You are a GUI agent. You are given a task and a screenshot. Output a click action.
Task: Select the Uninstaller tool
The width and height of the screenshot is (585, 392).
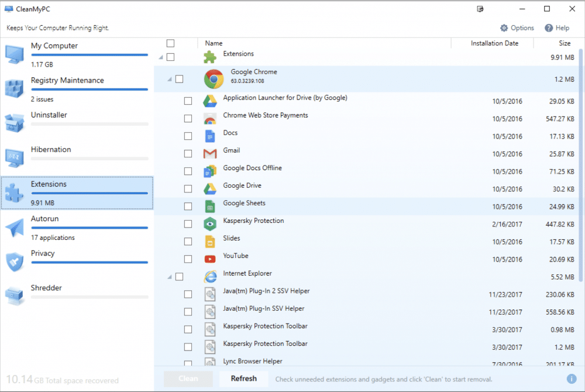pyautogui.click(x=50, y=115)
